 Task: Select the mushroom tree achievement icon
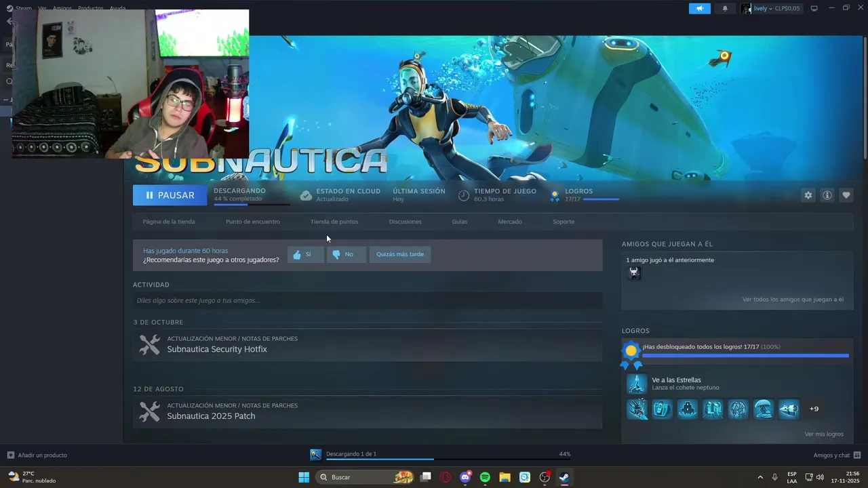pyautogui.click(x=763, y=409)
